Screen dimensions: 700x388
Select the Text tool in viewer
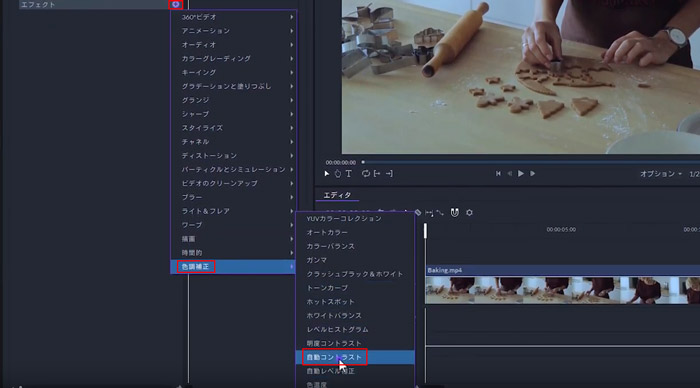[x=349, y=174]
